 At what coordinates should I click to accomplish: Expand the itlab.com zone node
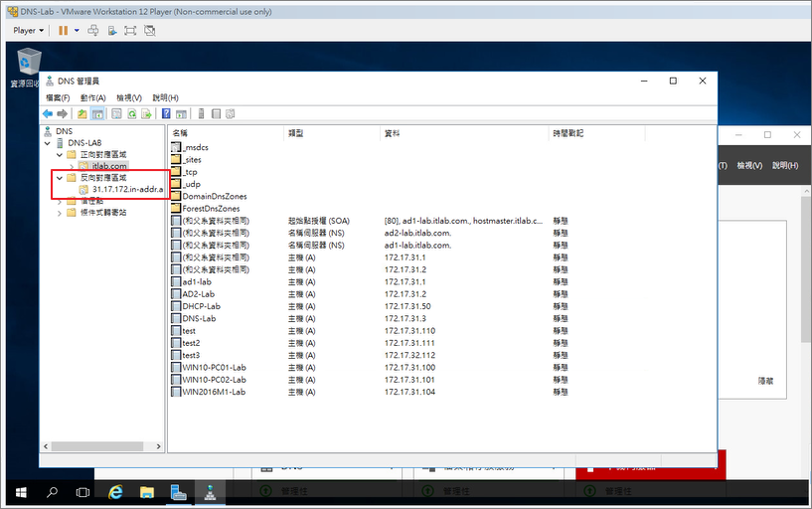point(72,167)
